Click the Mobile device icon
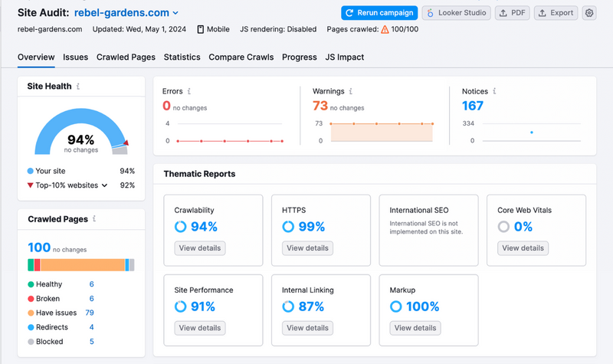This screenshot has height=364, width=613. tap(201, 30)
